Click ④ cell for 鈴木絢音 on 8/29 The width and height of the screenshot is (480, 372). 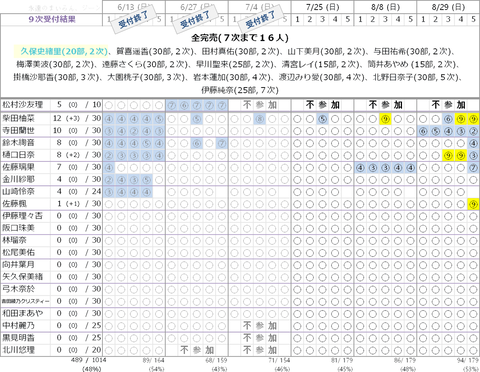point(473,143)
